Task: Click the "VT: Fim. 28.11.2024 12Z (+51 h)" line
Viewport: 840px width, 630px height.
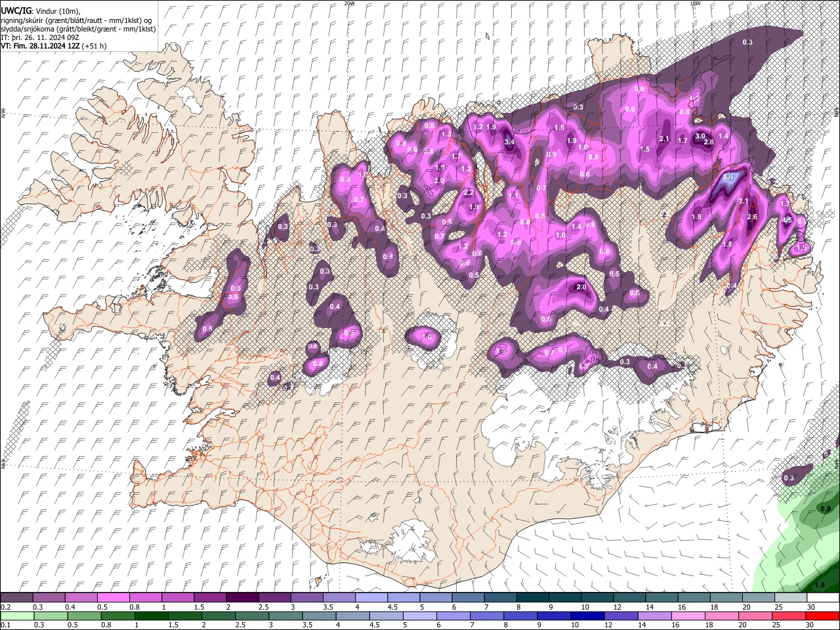Action: [x=54, y=46]
